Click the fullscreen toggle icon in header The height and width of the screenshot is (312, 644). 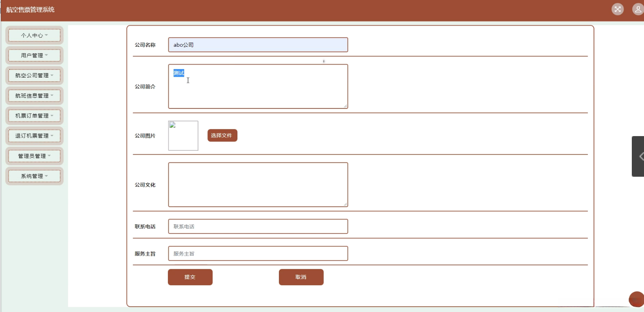[x=618, y=9]
